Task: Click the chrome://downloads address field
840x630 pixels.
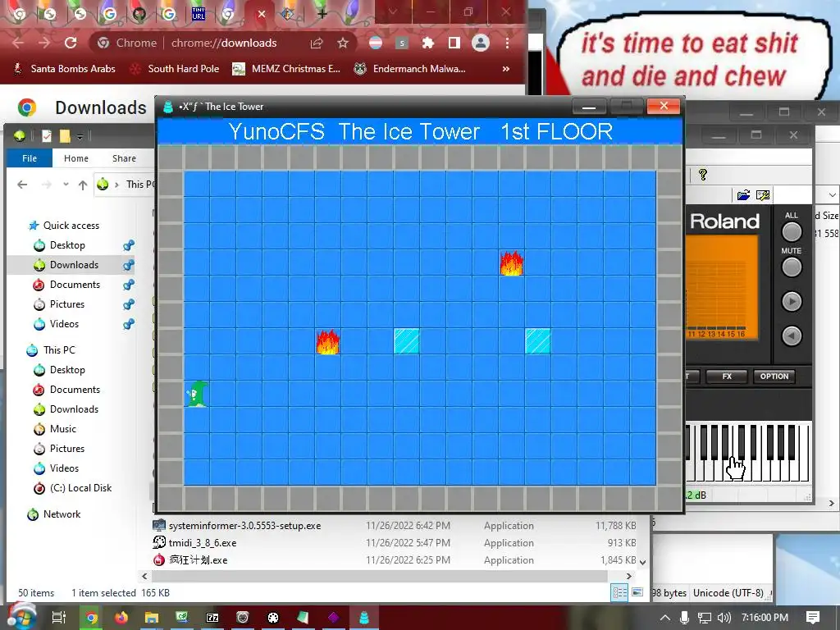Action: point(224,43)
